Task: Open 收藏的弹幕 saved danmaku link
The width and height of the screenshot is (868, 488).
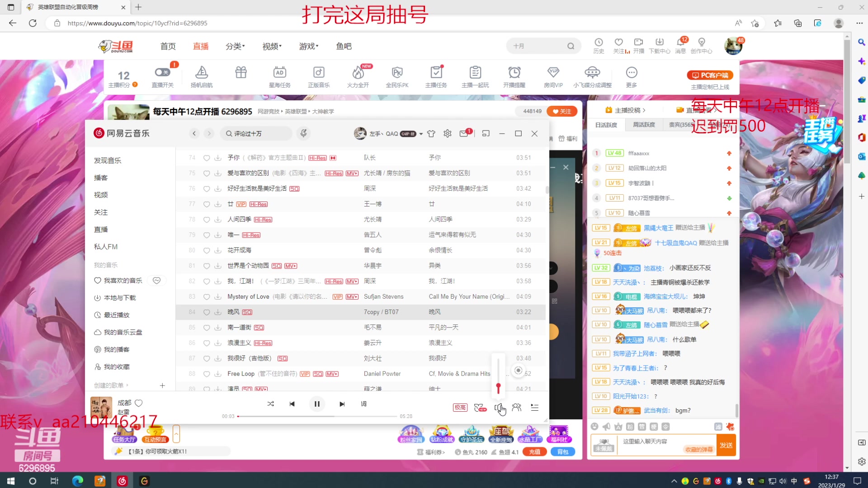Action: click(x=699, y=450)
